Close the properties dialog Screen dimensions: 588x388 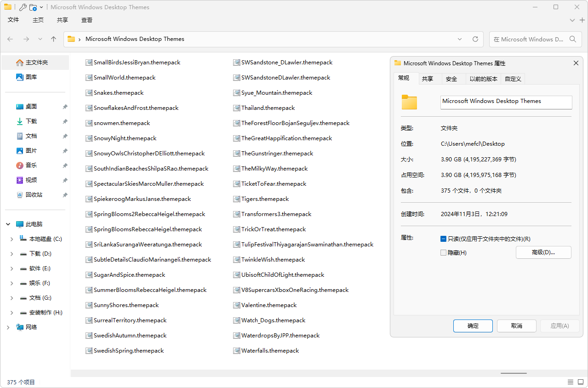coord(576,63)
